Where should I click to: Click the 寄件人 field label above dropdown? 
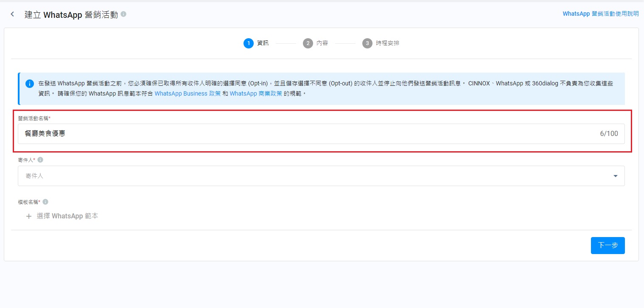tap(27, 160)
